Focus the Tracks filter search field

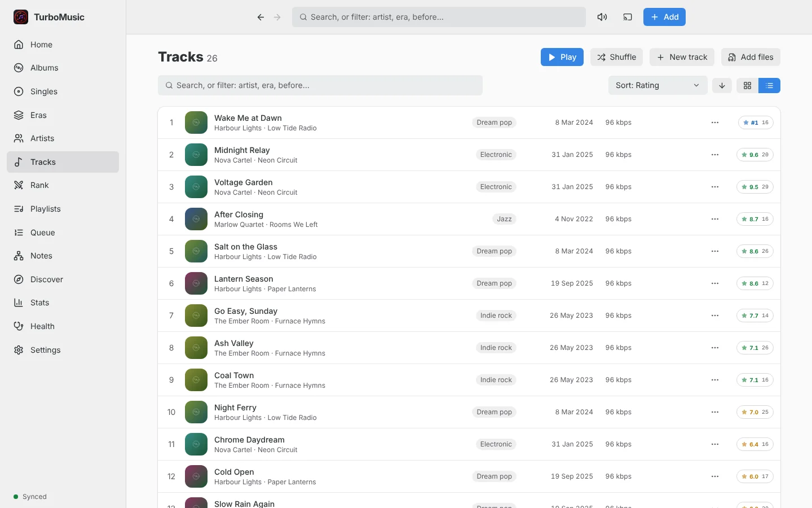[320, 85]
